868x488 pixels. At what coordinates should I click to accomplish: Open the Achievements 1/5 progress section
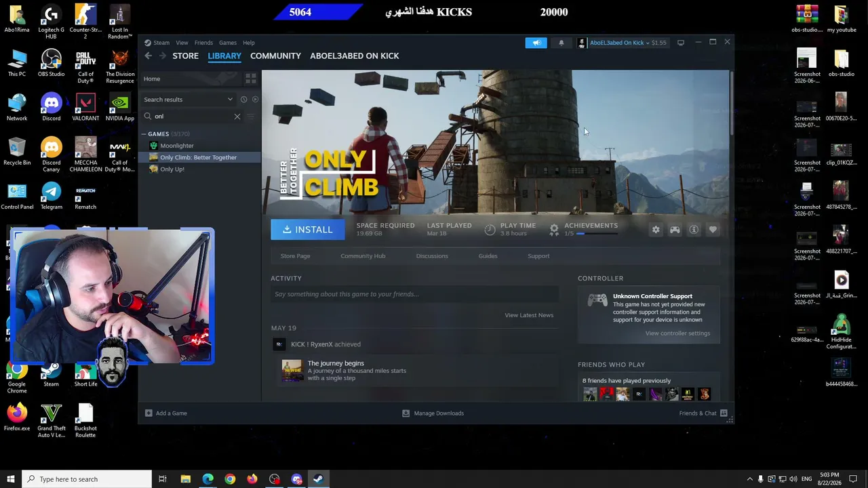pyautogui.click(x=583, y=229)
